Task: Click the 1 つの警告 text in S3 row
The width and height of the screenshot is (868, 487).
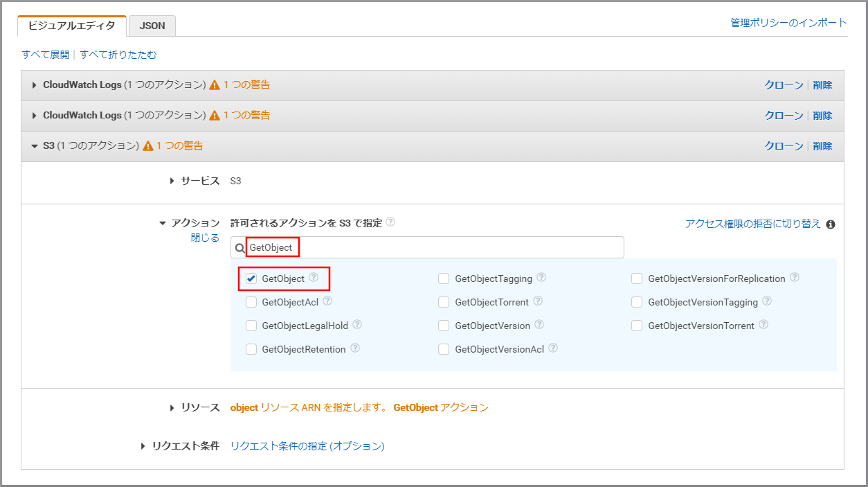Action: coord(179,146)
